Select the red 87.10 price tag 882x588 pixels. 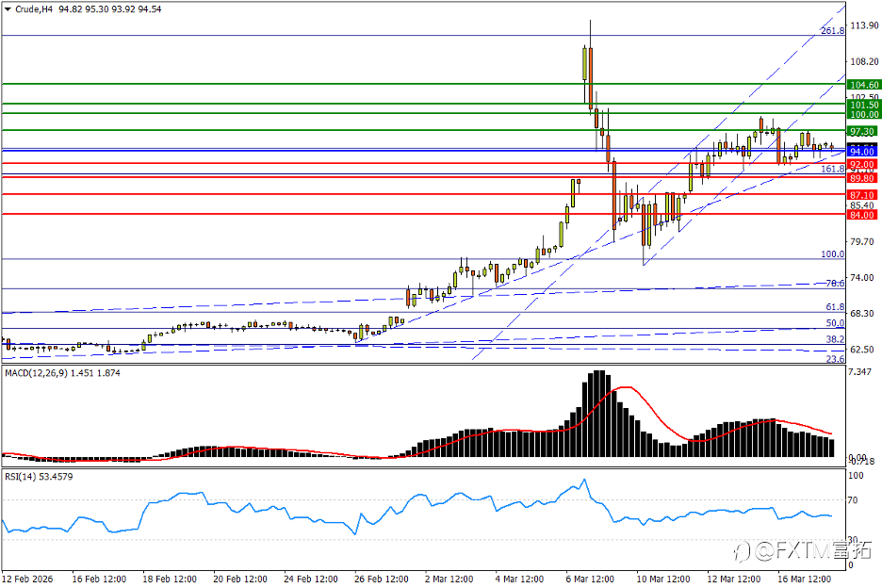(x=863, y=195)
